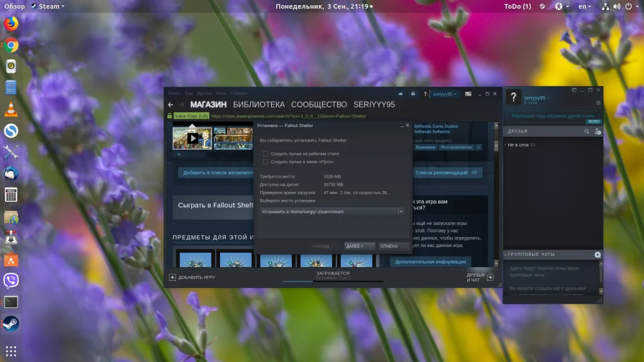
Task: Open Steam announcements megaphone icon
Action: coord(400,94)
